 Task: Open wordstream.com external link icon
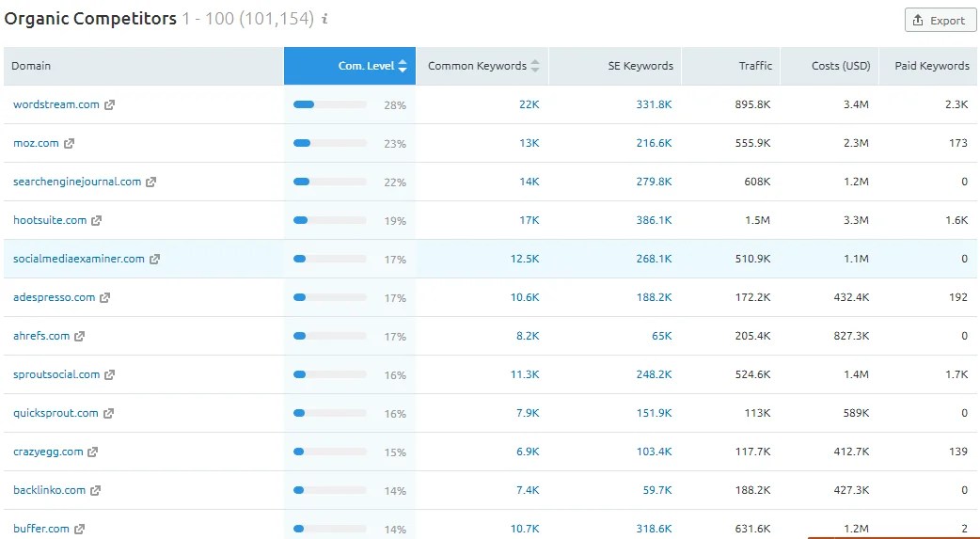(x=109, y=105)
